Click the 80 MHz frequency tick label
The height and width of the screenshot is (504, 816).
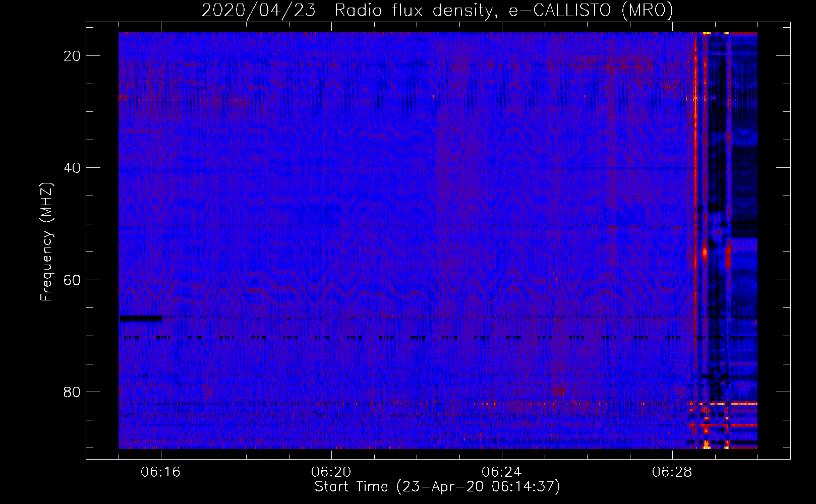point(73,392)
